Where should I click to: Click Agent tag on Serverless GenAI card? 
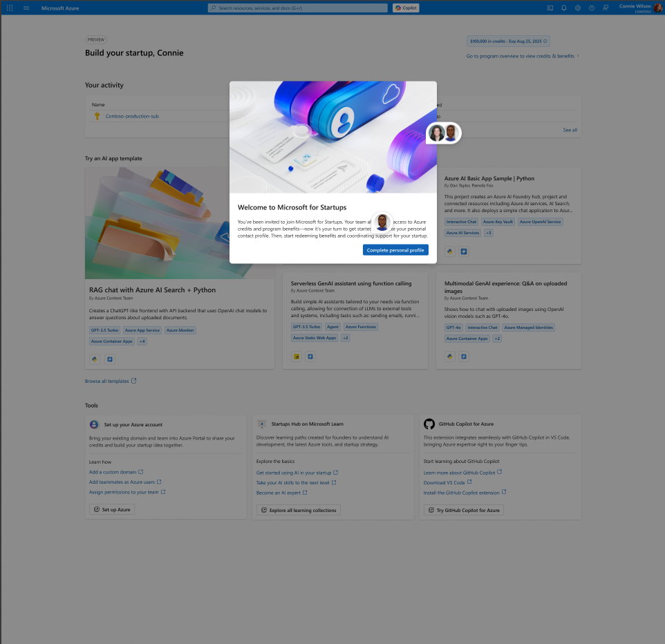tap(333, 327)
